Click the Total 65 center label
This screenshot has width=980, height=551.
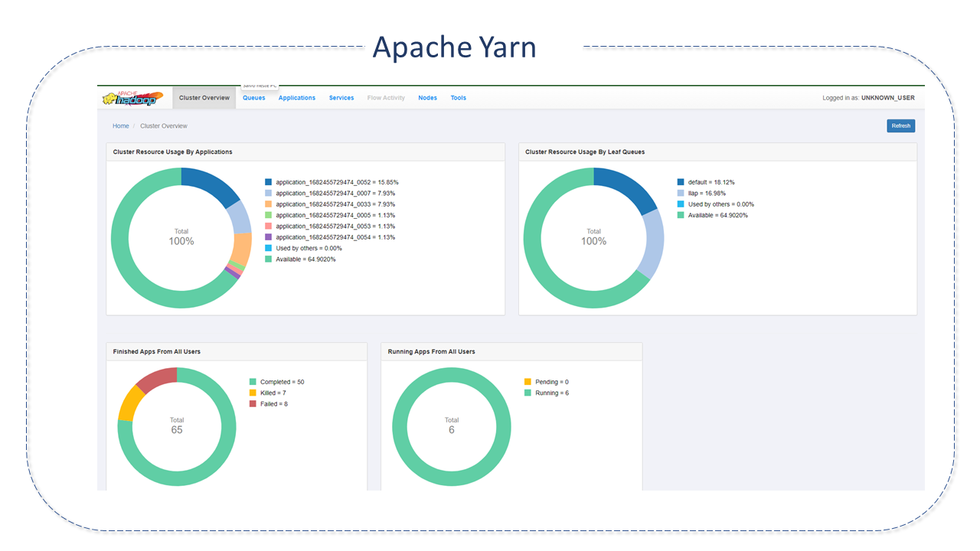[x=177, y=425]
